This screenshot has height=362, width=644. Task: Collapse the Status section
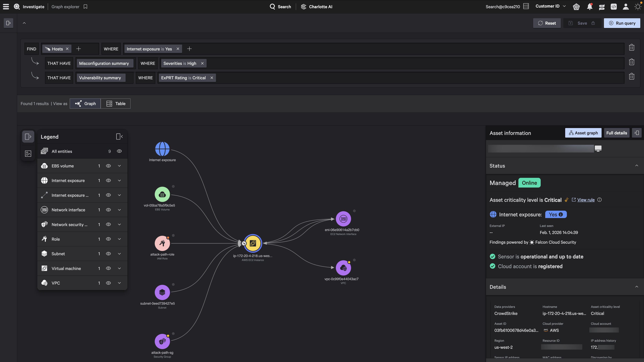[636, 166]
